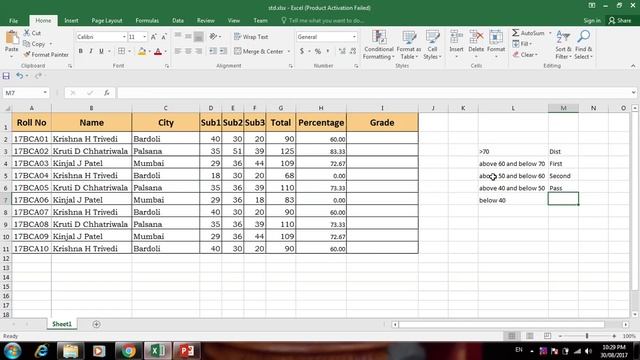Open the Format cells icon
Screen dimensions: 640x360
pos(496,37)
